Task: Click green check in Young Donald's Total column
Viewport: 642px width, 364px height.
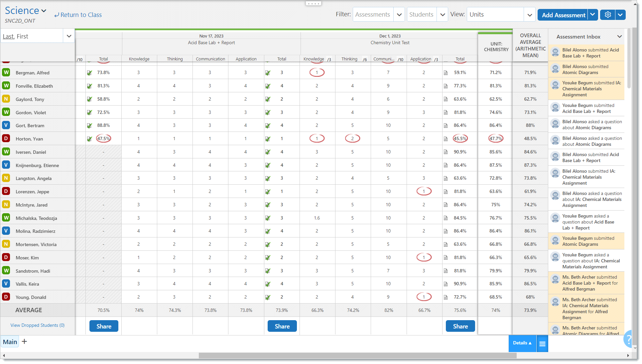Action: point(268,297)
